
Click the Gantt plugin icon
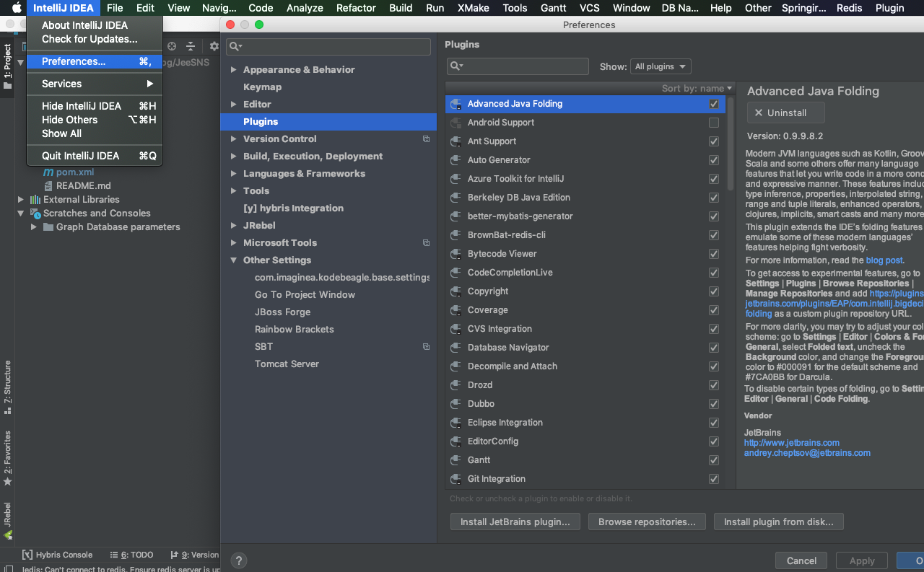pos(456,460)
